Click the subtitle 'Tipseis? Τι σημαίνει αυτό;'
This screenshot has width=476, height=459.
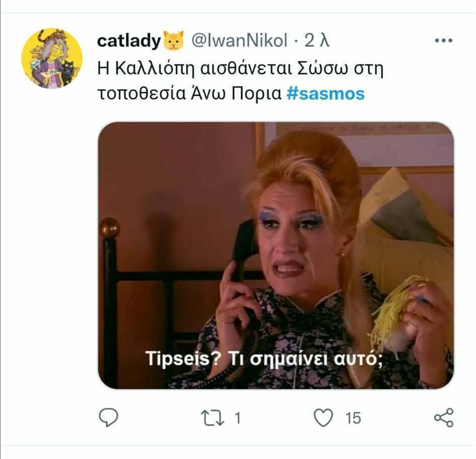click(x=263, y=358)
